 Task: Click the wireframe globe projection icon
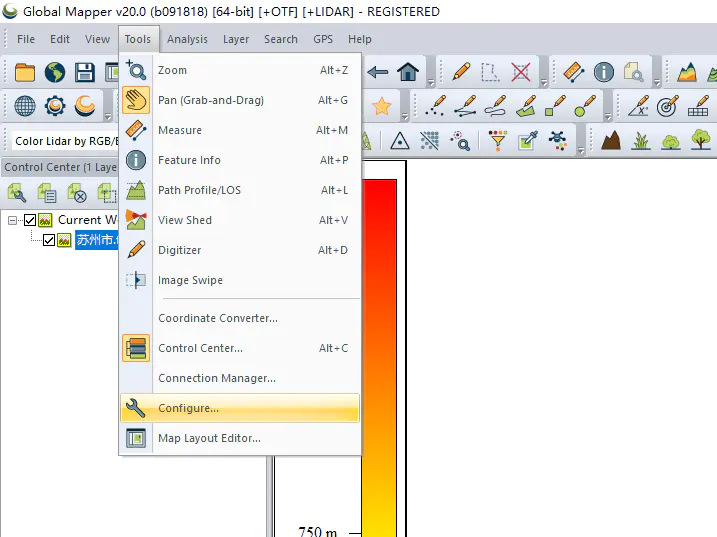pyautogui.click(x=25, y=106)
